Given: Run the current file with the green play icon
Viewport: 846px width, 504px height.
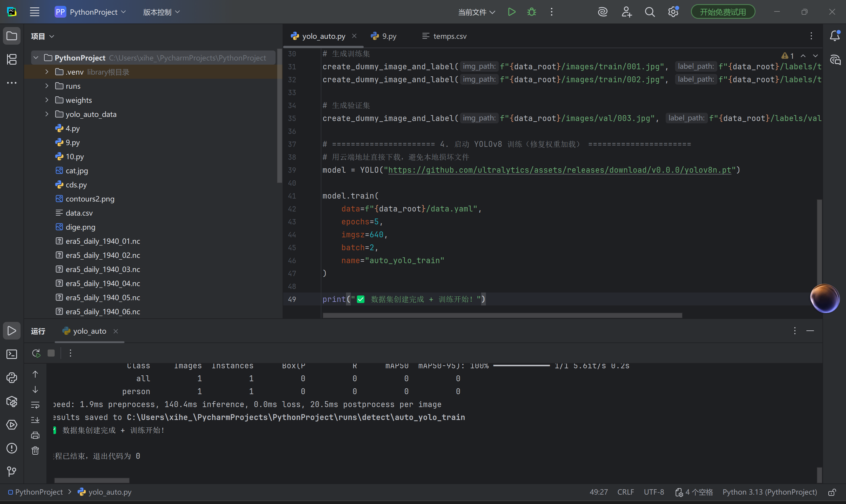Looking at the screenshot, I should coord(511,12).
